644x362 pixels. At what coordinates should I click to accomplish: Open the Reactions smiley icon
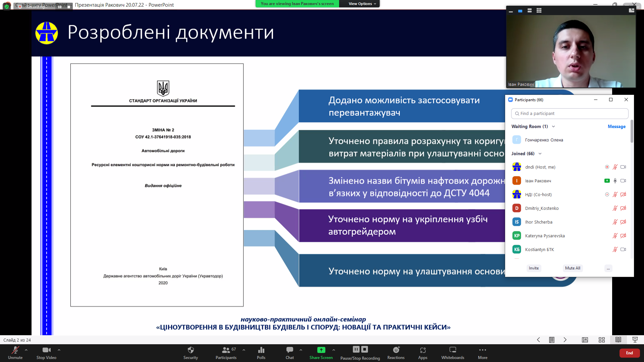click(x=396, y=350)
